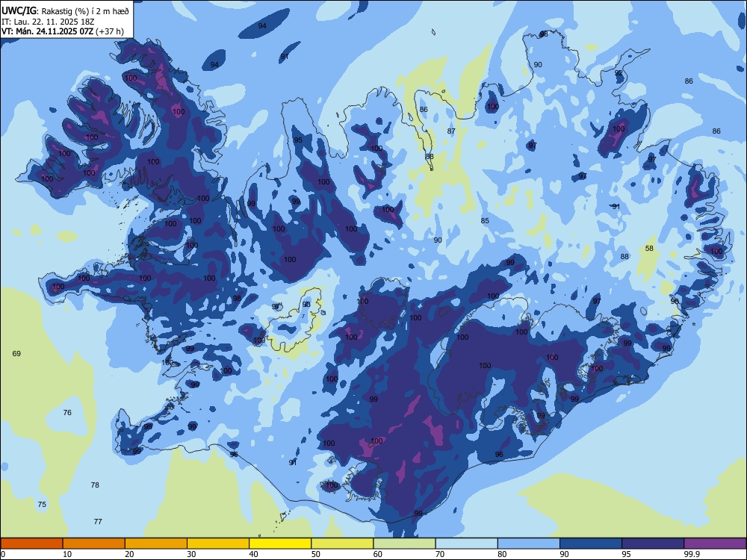This screenshot has width=747, height=560.
Task: Click the '95' value on the northern peninsula
Action: [298, 140]
